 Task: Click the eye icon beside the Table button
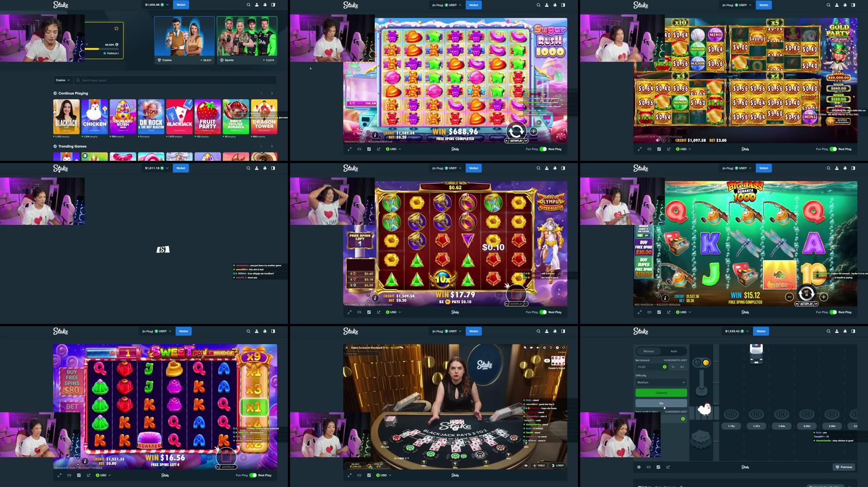point(526,465)
